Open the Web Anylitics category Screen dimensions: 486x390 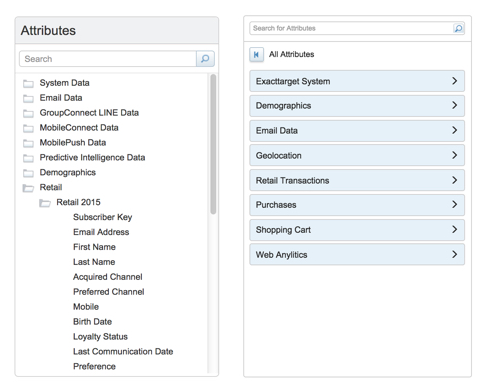pyautogui.click(x=357, y=255)
